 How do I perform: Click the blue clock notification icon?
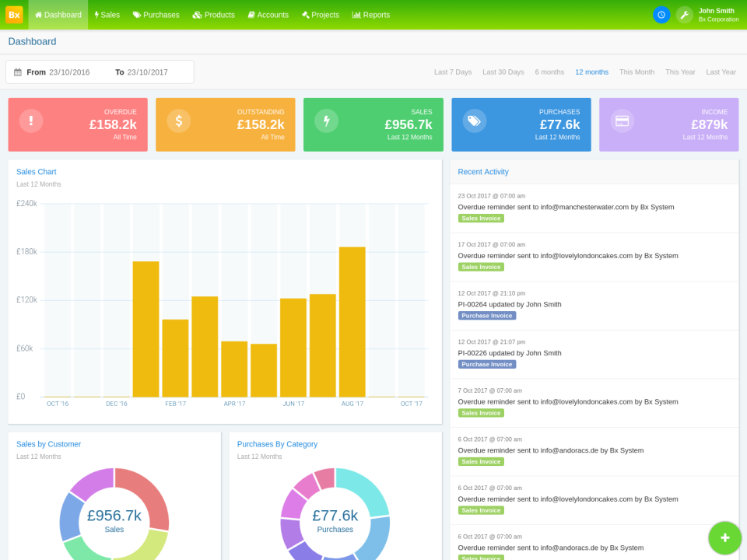click(661, 14)
